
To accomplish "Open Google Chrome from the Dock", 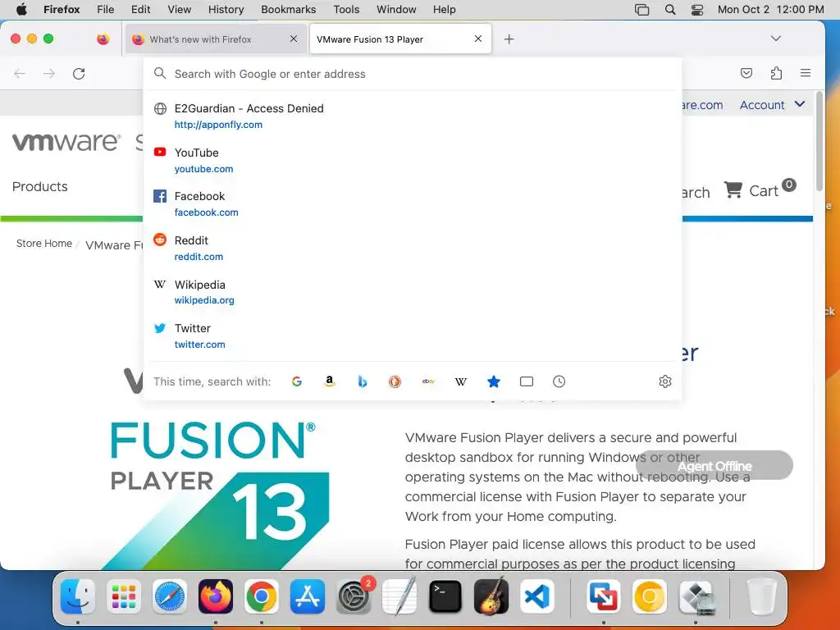I will point(262,596).
